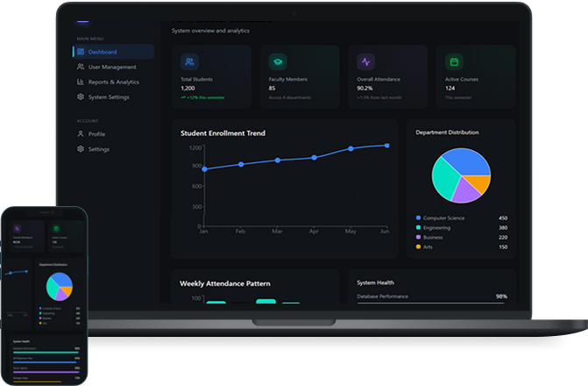Screen dimensions: 588x386
Task: Go to the Profile page
Action: point(96,134)
